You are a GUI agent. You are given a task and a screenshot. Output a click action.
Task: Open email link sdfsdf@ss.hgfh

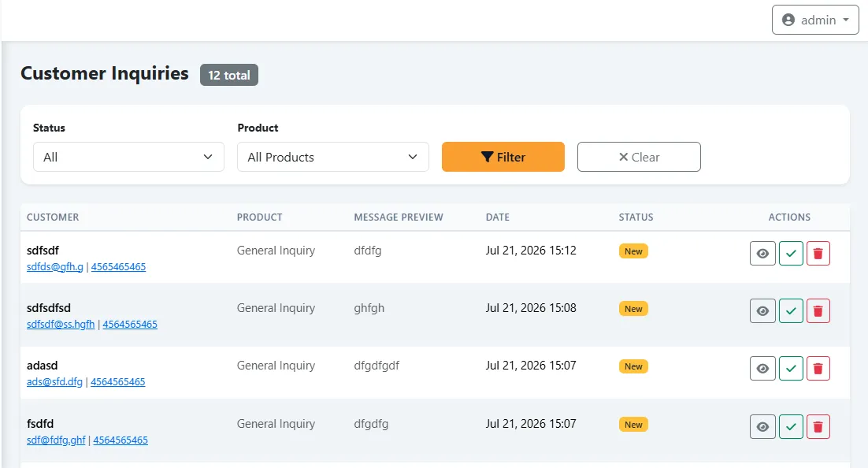pos(61,325)
